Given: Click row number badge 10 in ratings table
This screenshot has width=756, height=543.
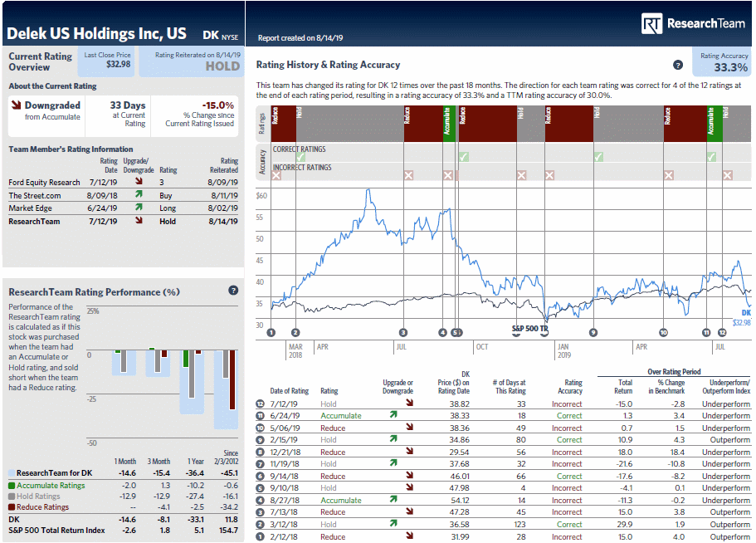Looking at the screenshot, I should 261,428.
